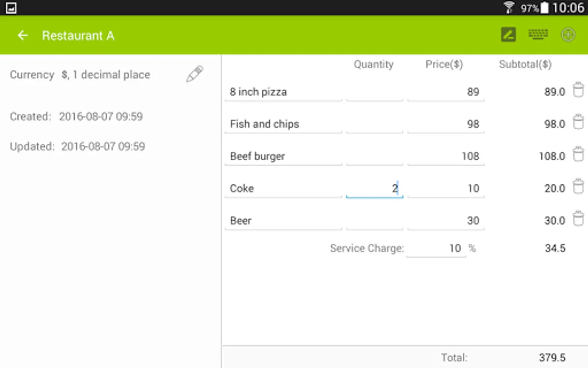Delete the Fish and chips row
Viewport: 588px width, 368px height.
(x=578, y=122)
